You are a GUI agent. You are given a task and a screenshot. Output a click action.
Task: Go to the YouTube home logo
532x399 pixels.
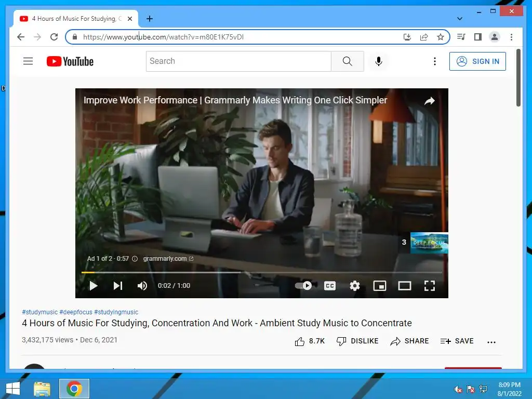(70, 61)
